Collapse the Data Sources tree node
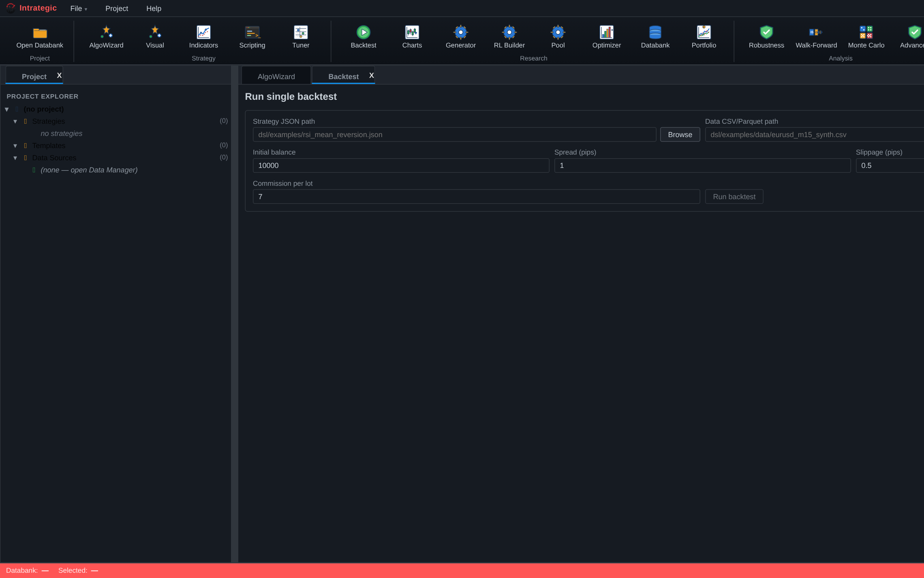 coord(15,158)
